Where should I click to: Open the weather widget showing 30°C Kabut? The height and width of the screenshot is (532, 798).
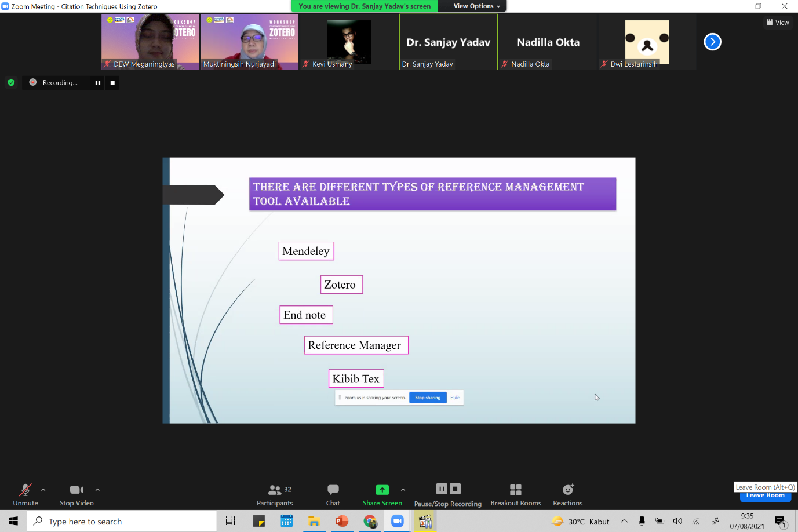(581, 521)
